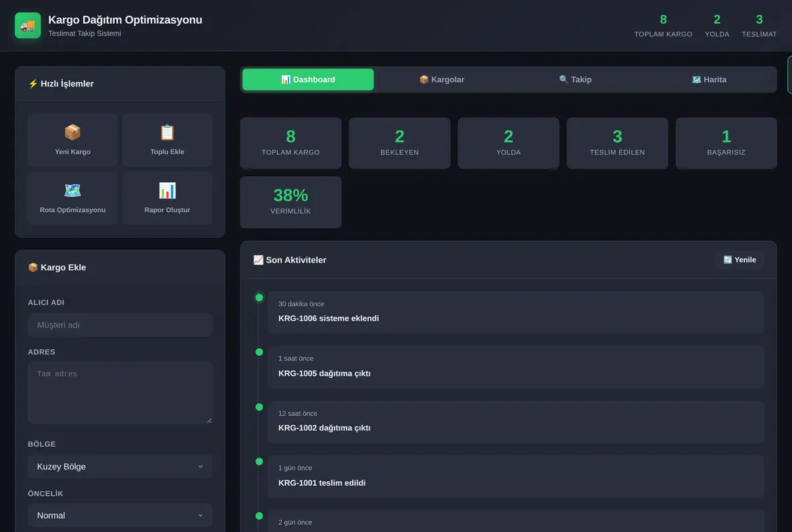The image size is (792, 532).
Task: Click the Kargo Dağıtım Optimizasyonu title
Action: [125, 20]
